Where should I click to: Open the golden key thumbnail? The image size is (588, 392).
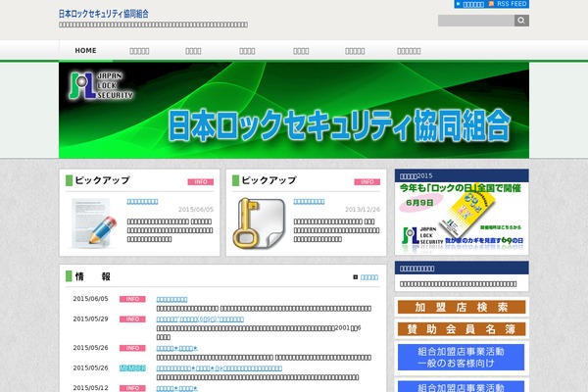point(259,223)
